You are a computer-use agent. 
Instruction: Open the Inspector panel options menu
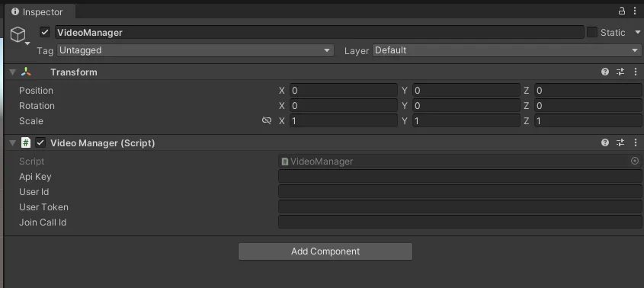pos(635,11)
